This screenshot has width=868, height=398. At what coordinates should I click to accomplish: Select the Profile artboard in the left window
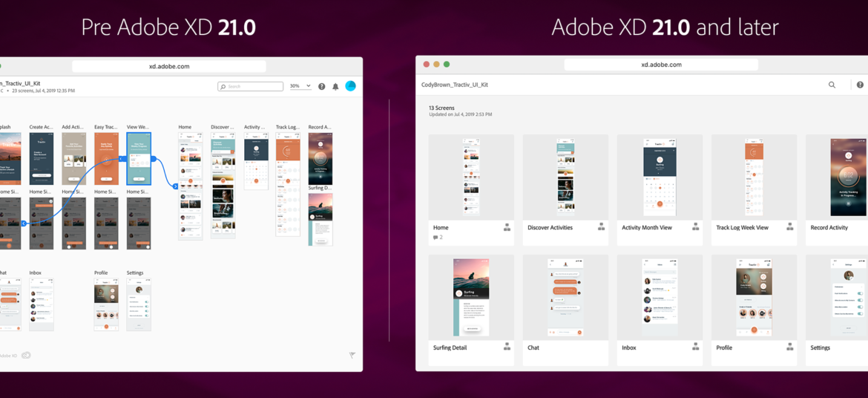click(x=106, y=304)
